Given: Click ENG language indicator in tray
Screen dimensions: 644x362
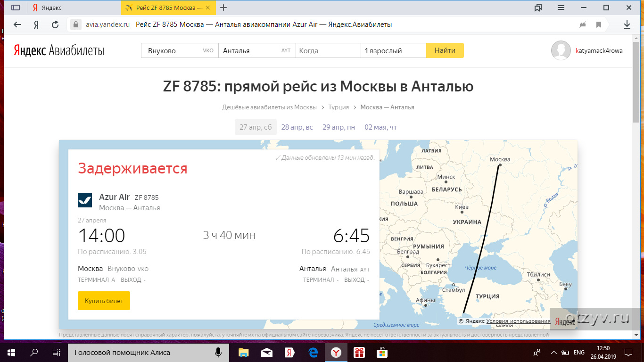Looking at the screenshot, I should [x=579, y=353].
